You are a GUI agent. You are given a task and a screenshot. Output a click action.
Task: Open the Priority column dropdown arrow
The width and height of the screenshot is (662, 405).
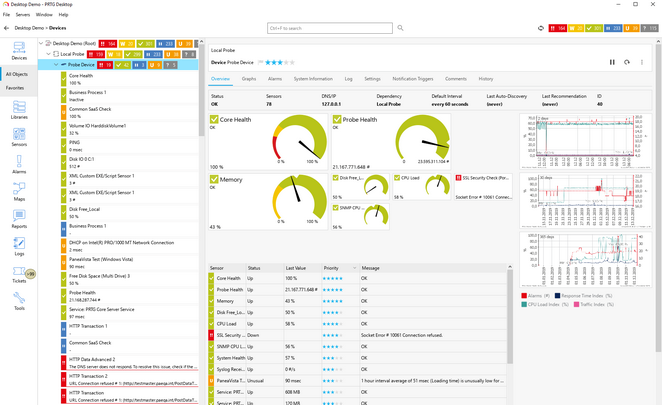pyautogui.click(x=354, y=268)
